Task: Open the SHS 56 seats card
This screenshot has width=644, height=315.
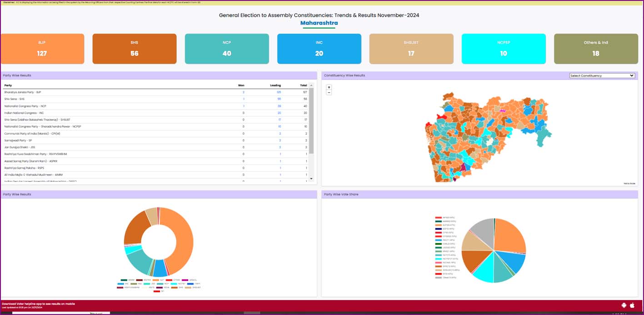Action: pyautogui.click(x=135, y=49)
